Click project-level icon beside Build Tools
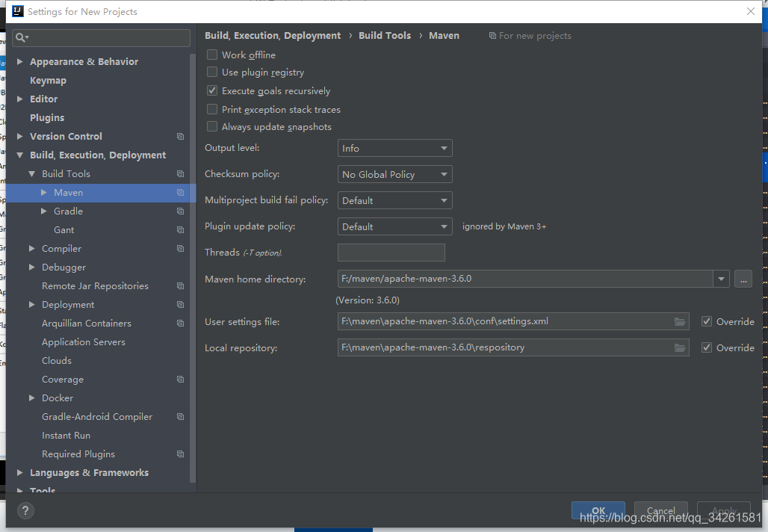The width and height of the screenshot is (768, 532). [x=180, y=174]
